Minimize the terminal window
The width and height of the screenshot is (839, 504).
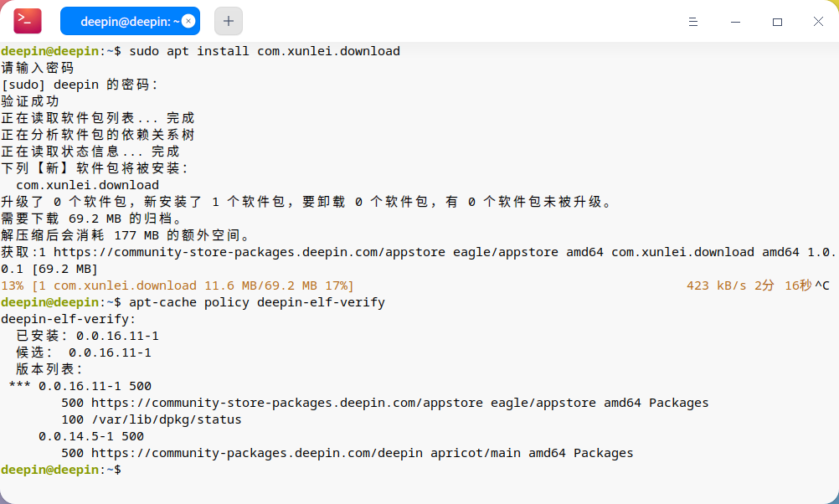coord(736,22)
